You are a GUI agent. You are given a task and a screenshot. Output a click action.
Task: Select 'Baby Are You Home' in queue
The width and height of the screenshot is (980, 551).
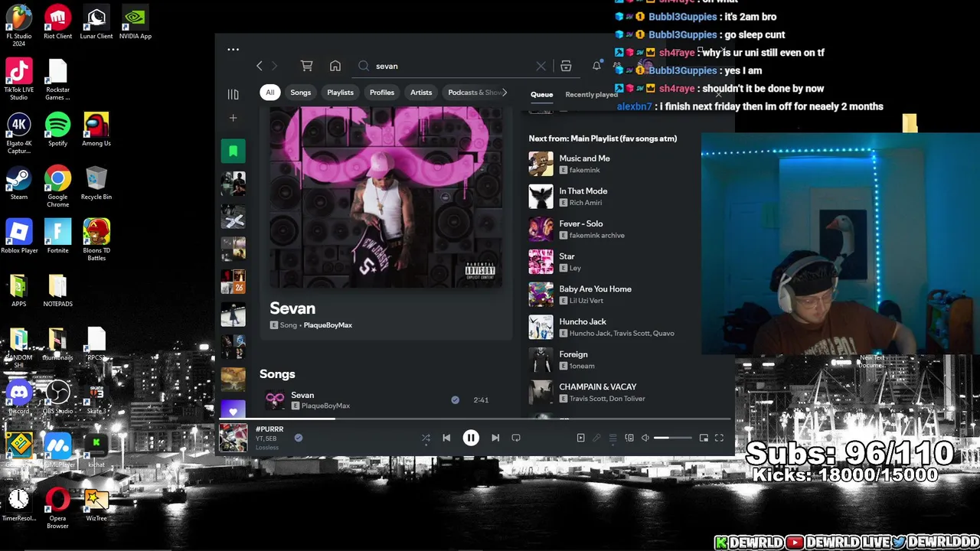[595, 289]
